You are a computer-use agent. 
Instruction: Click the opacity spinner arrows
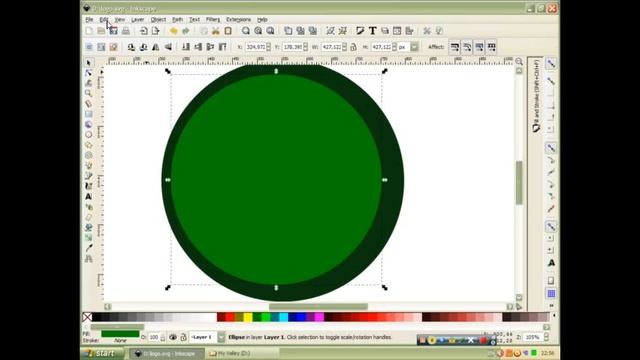(x=163, y=337)
